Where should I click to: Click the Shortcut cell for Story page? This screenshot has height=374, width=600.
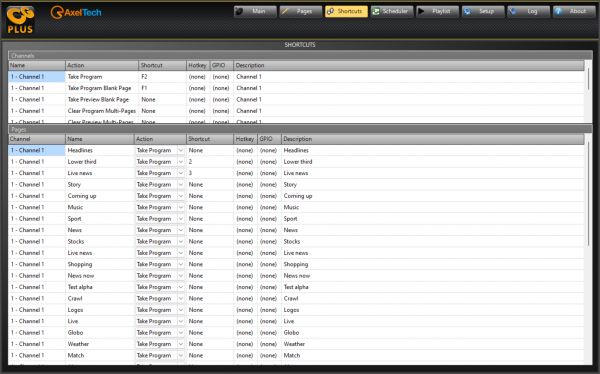tap(210, 185)
